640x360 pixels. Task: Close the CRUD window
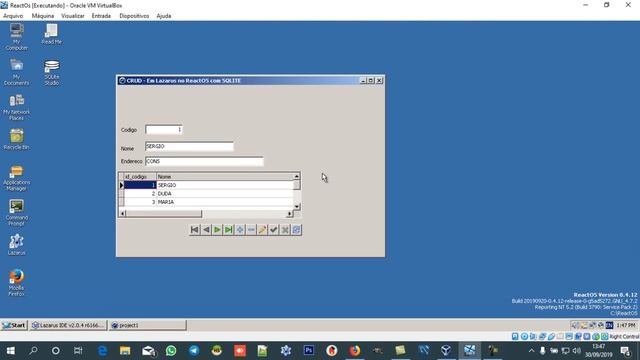[x=379, y=80]
